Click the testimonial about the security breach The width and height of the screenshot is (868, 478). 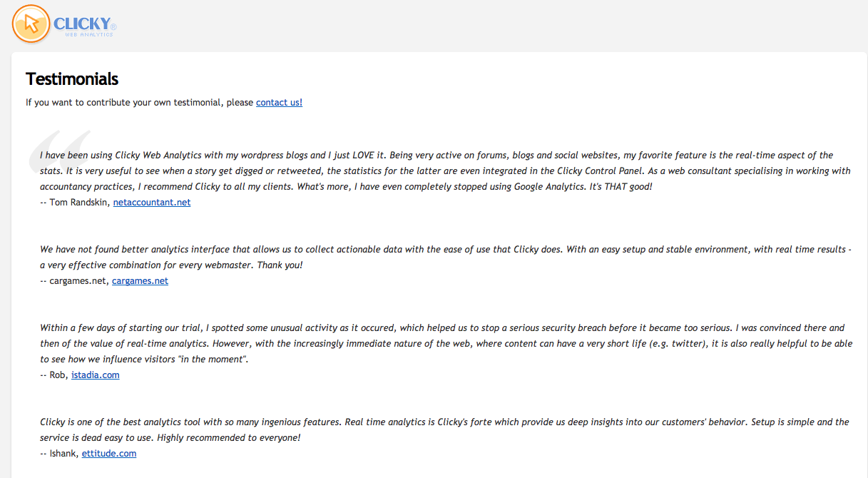click(x=446, y=343)
